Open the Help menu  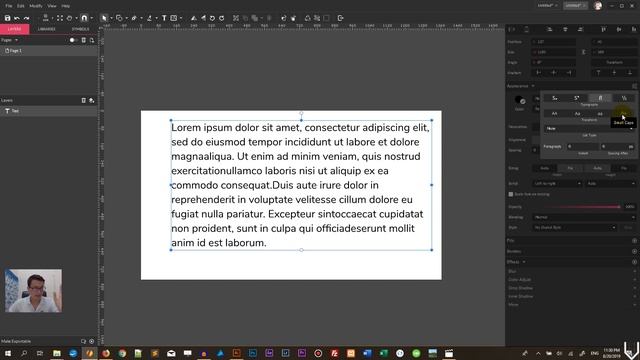pyautogui.click(x=65, y=6)
